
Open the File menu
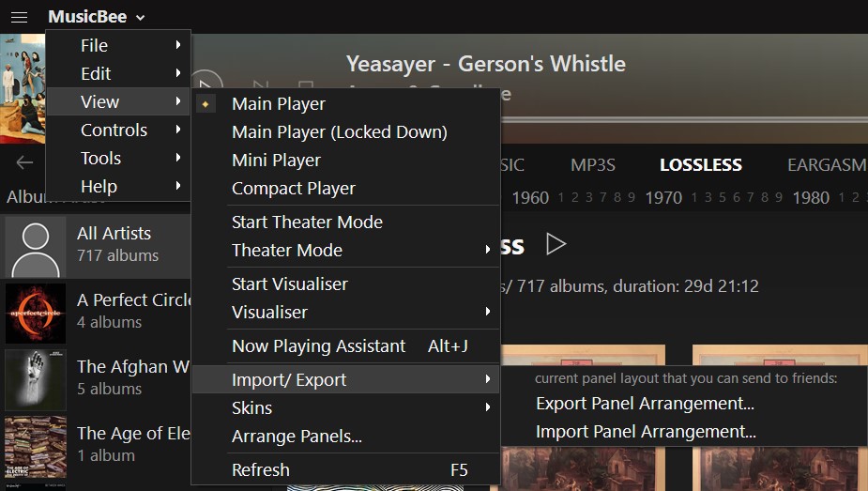[x=118, y=45]
